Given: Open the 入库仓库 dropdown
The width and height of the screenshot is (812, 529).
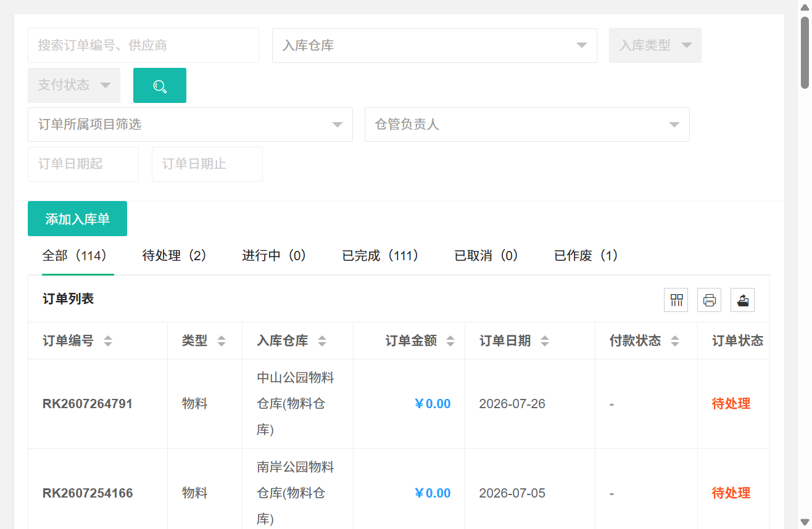Looking at the screenshot, I should (434, 46).
